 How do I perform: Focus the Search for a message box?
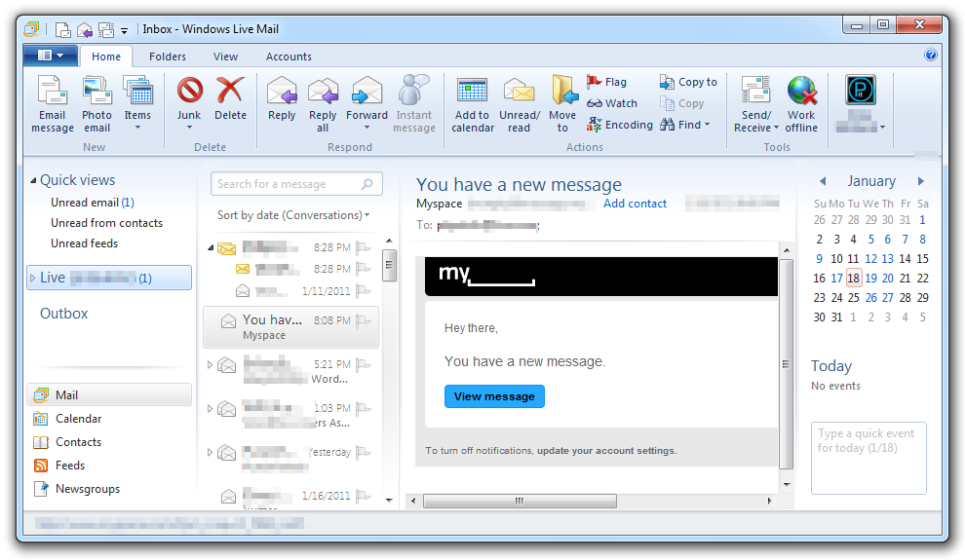(296, 184)
